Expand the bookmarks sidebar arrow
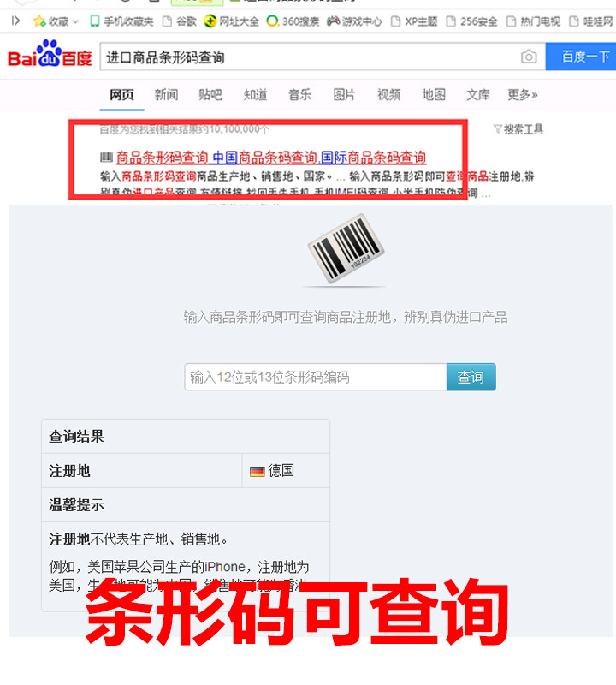The image size is (616, 685). 15,21
